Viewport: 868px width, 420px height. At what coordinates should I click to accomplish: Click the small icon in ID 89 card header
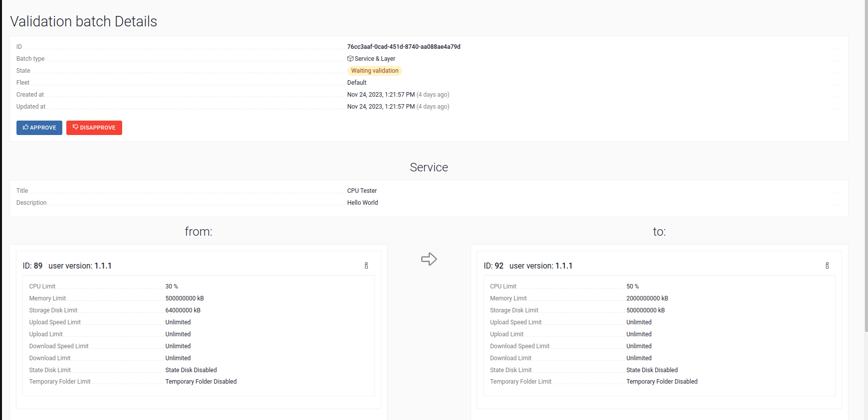(366, 266)
